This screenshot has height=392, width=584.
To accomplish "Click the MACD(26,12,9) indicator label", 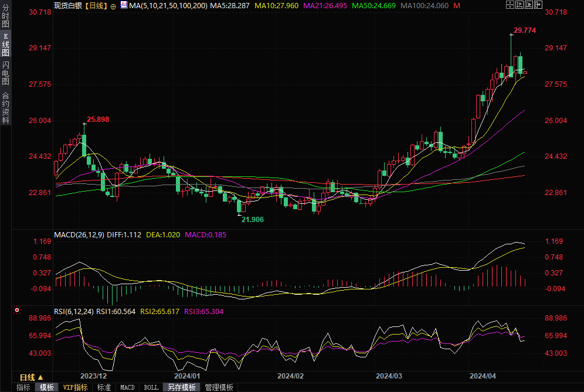I will pos(79,234).
